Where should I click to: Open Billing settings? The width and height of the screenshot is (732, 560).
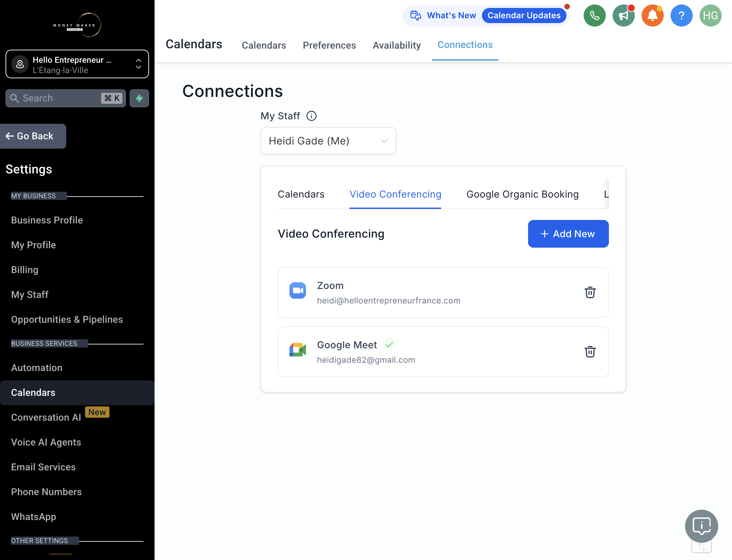pos(24,270)
